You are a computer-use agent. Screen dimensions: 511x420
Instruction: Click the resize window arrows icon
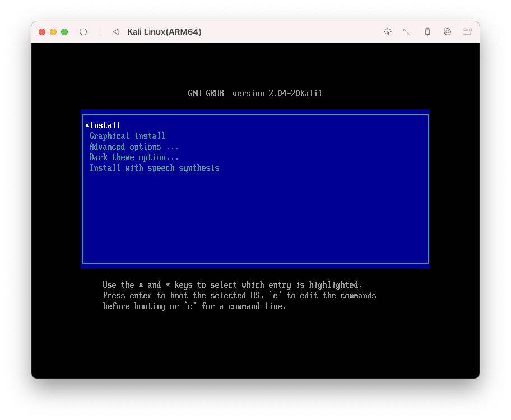coord(407,31)
